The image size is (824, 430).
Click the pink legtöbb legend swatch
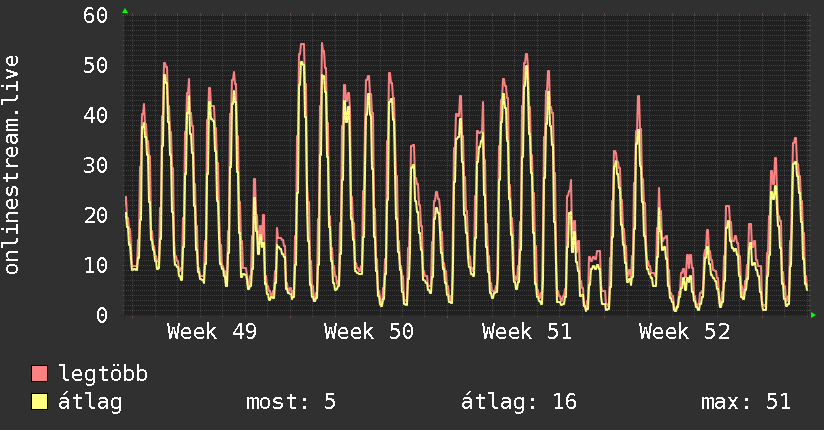39,374
